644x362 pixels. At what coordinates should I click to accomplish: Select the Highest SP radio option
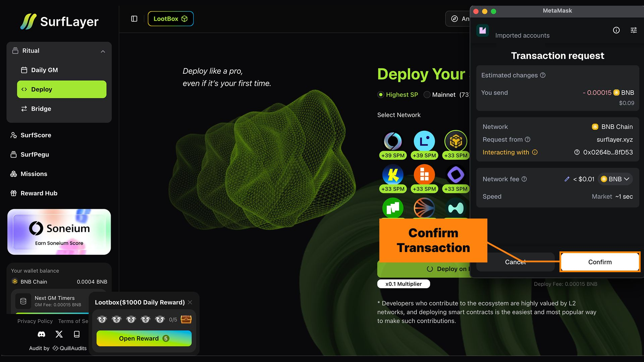(381, 95)
